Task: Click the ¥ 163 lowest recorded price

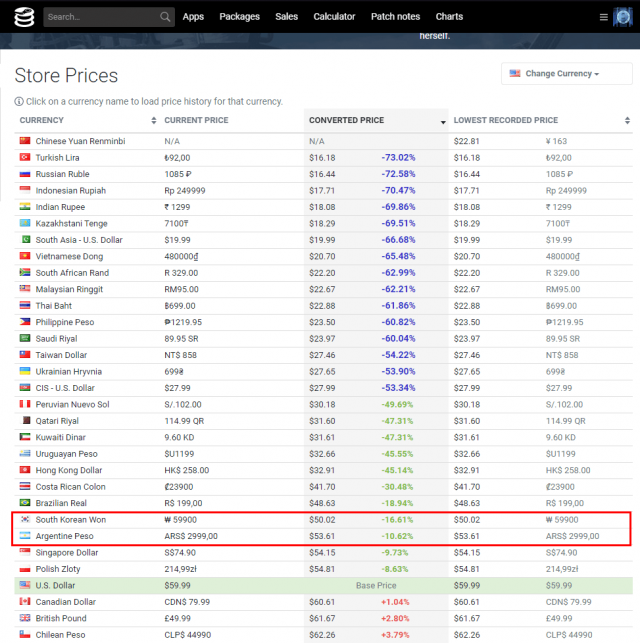Action: pos(556,141)
